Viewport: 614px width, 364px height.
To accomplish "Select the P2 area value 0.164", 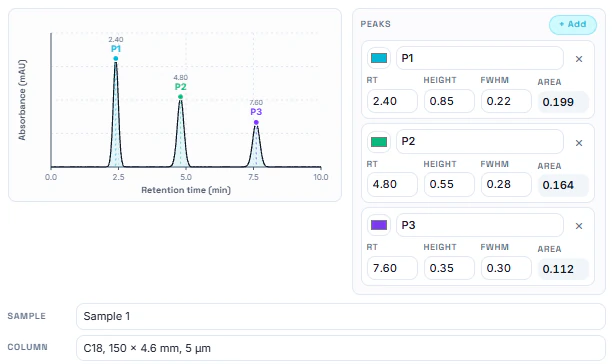I will [563, 185].
